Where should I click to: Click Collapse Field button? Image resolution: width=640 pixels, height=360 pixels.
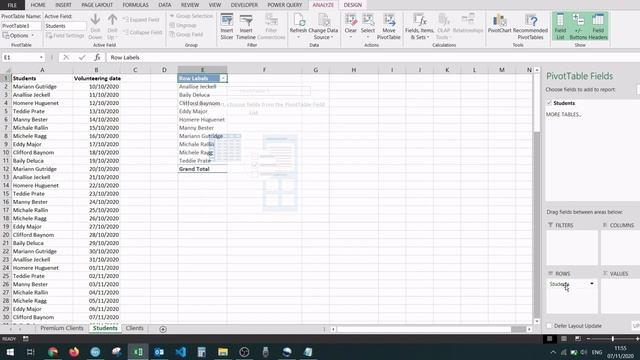tap(142, 32)
